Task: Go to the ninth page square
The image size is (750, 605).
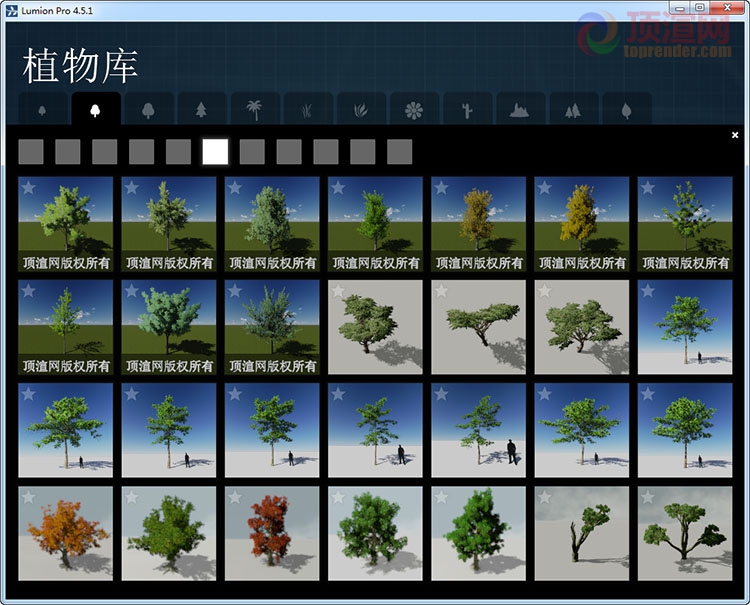Action: click(326, 152)
